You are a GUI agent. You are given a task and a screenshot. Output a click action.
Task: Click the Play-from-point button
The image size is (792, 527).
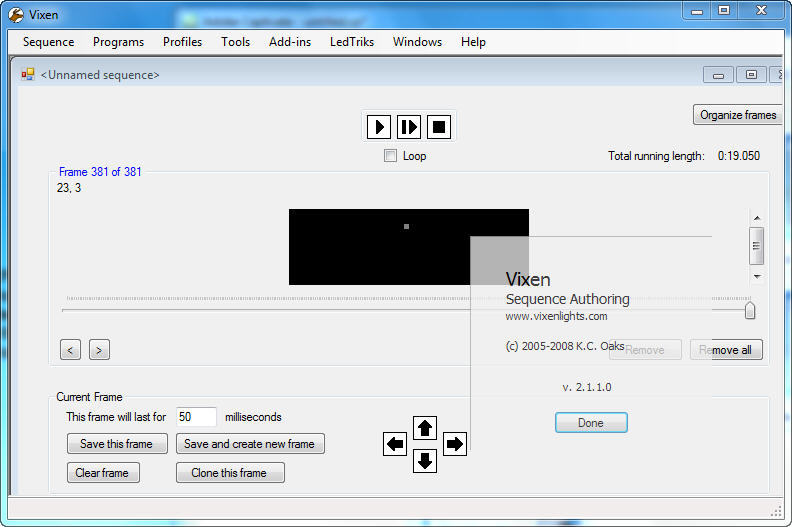coord(409,127)
